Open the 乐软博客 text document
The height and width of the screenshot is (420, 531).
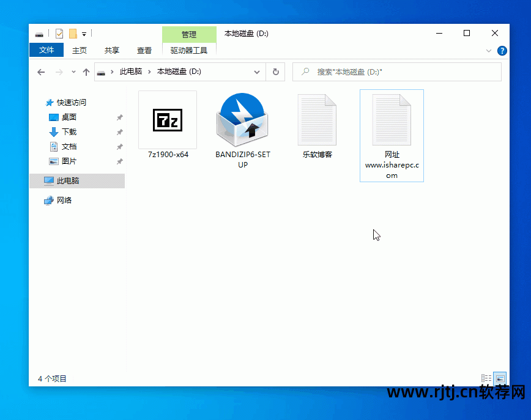coord(317,119)
